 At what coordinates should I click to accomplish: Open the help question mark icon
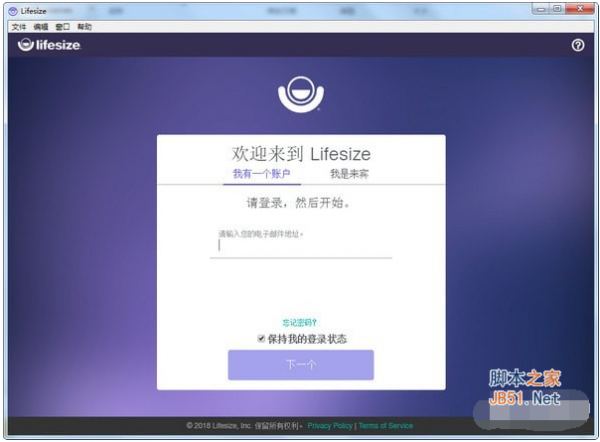(x=578, y=45)
